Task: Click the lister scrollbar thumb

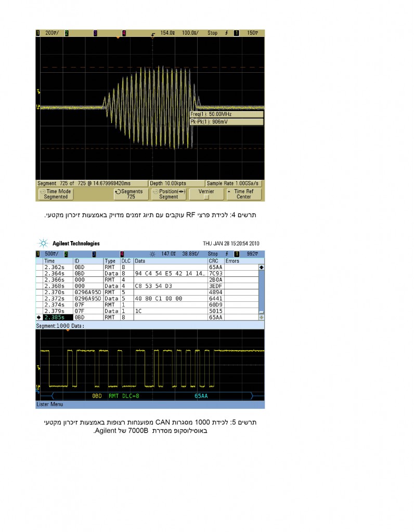Action: pyautogui.click(x=262, y=312)
